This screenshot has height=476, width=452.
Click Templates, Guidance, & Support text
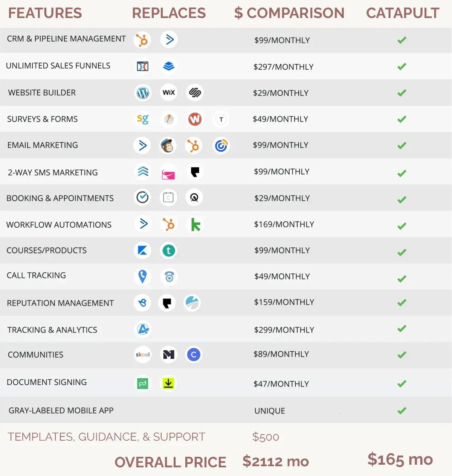point(107,437)
